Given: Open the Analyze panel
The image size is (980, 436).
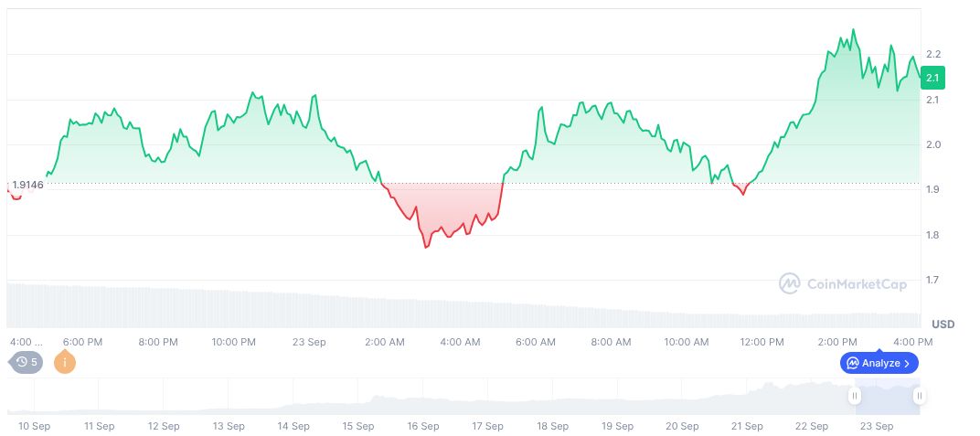Looking at the screenshot, I should coord(879,363).
